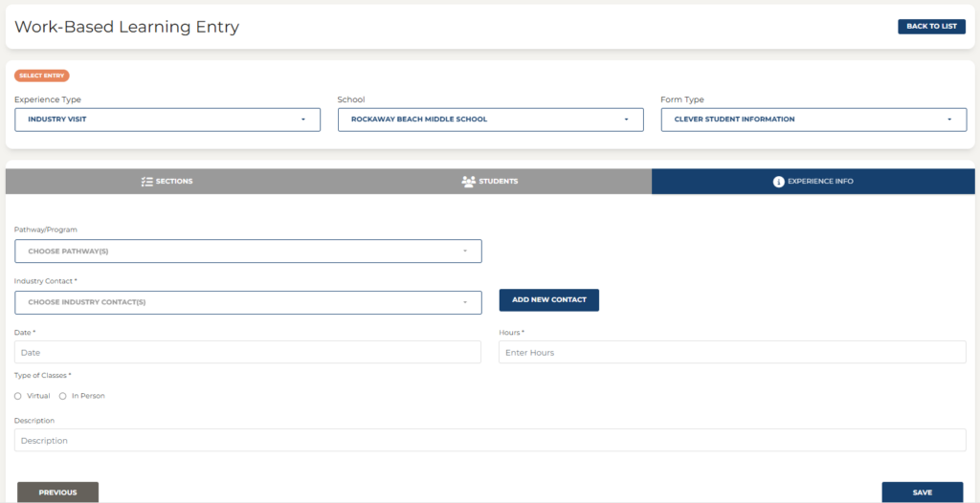The height and width of the screenshot is (503, 980).
Task: Click the Pathway/Program label
Action: click(46, 230)
